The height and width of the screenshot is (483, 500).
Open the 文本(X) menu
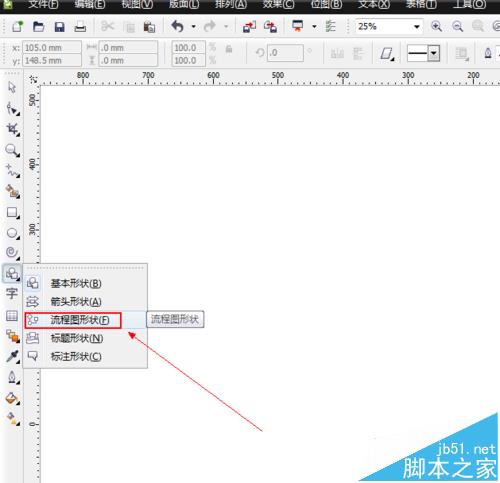pyautogui.click(x=374, y=4)
